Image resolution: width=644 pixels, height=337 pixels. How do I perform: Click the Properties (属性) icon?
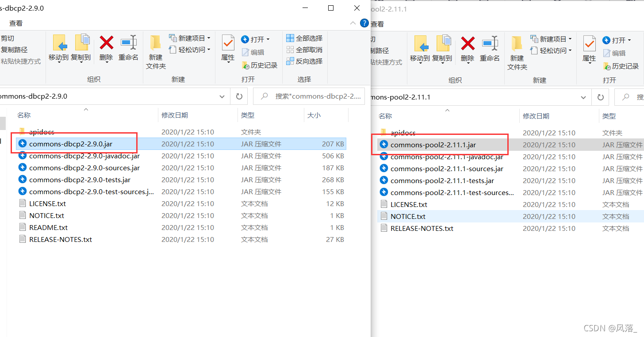click(227, 46)
